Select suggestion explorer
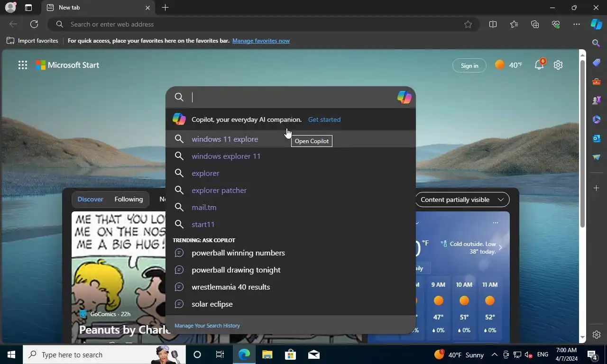607x364 pixels. click(291, 173)
